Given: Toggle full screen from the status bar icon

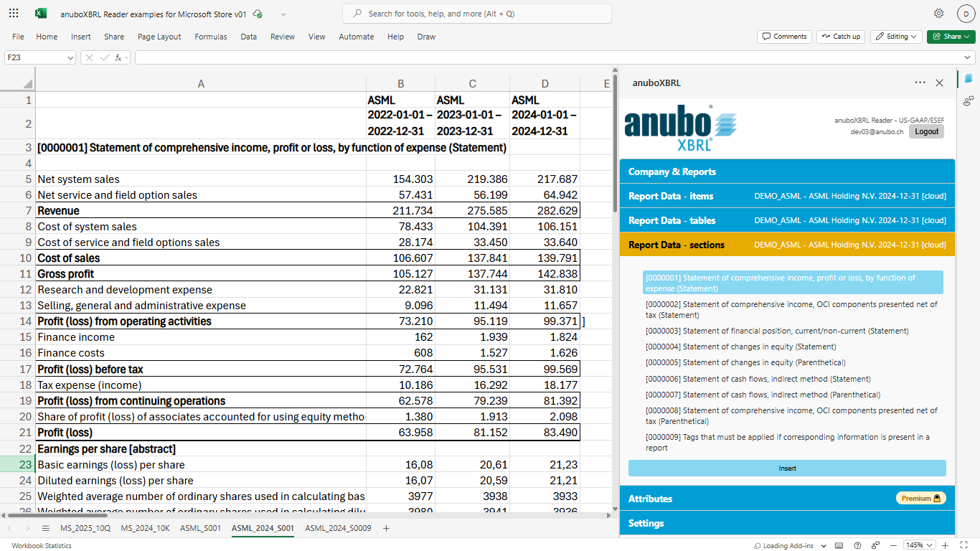Looking at the screenshot, I should click(x=964, y=545).
